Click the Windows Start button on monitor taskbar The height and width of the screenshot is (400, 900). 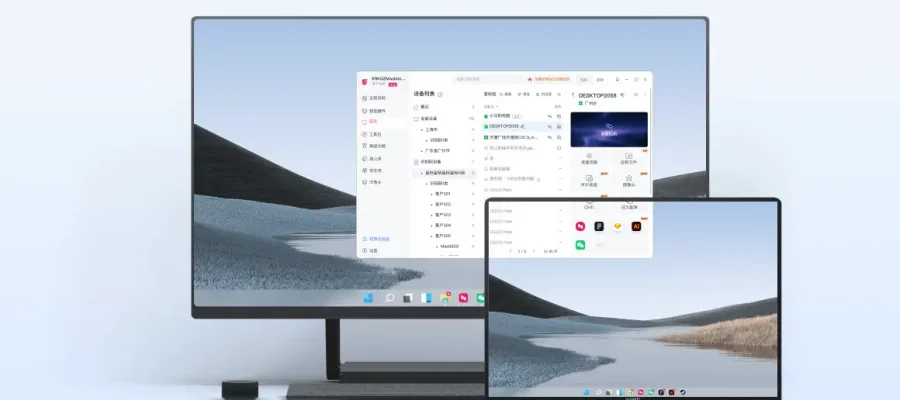click(x=367, y=298)
